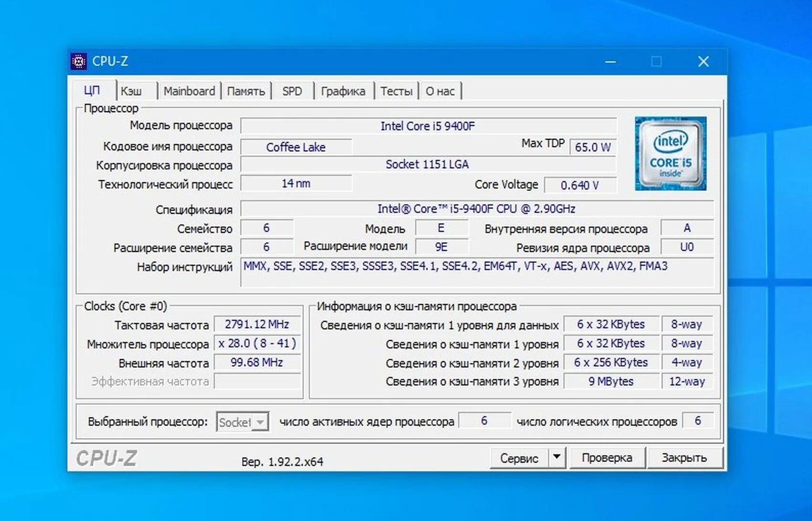
Task: Click L1 instruction cache 8-way value
Action: (x=687, y=343)
